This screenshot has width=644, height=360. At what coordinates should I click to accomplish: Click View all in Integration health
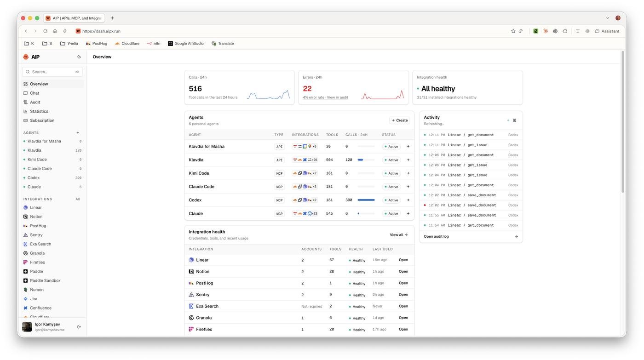point(399,235)
